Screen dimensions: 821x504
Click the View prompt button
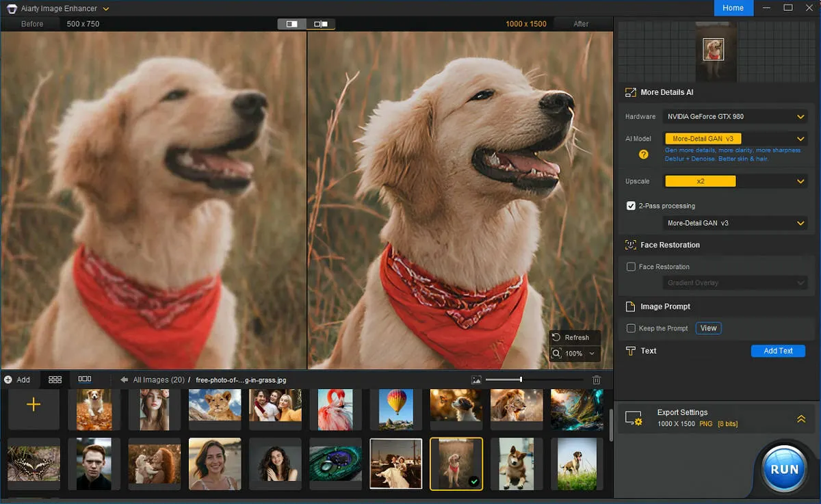tap(708, 328)
